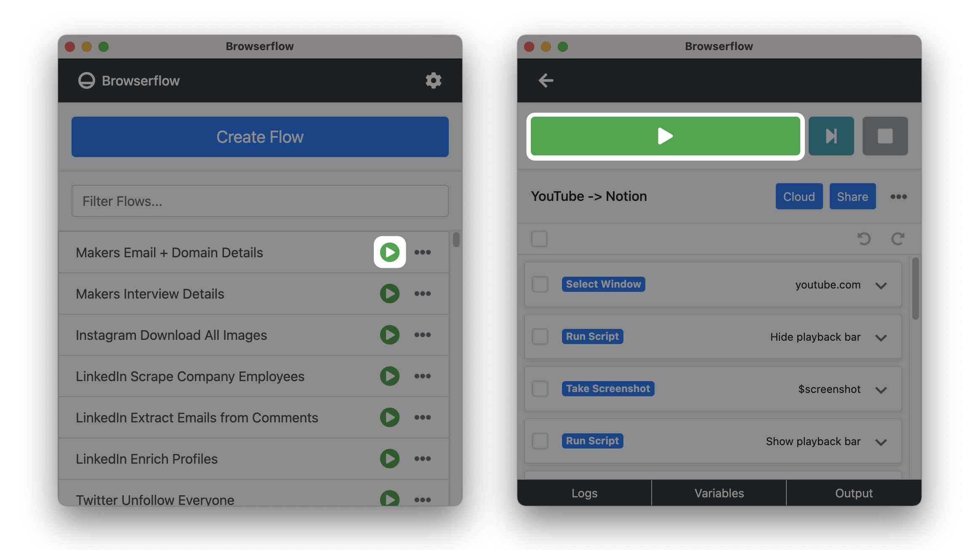Switch to the Logs tab
Viewport: 980px width, 550px height.
point(584,493)
